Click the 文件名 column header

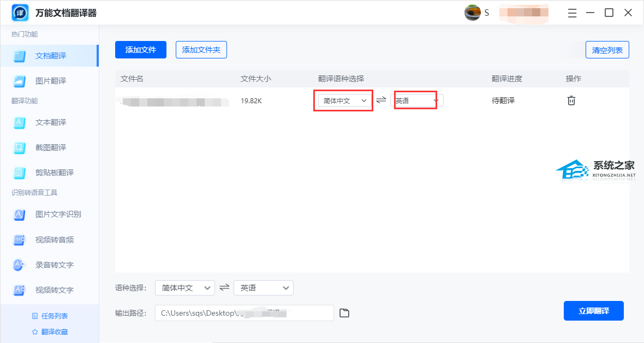click(132, 79)
